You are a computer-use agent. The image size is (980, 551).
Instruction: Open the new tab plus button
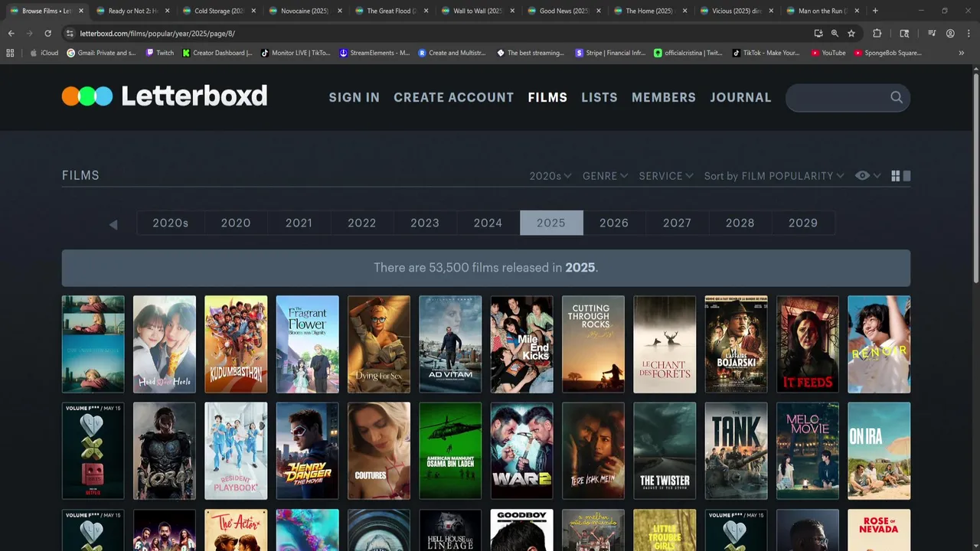pos(875,11)
